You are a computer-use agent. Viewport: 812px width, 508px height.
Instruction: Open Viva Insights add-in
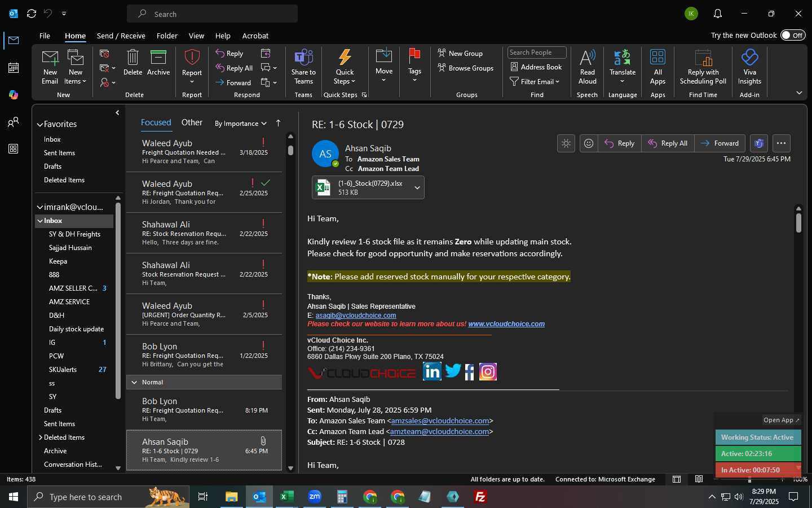click(x=749, y=67)
